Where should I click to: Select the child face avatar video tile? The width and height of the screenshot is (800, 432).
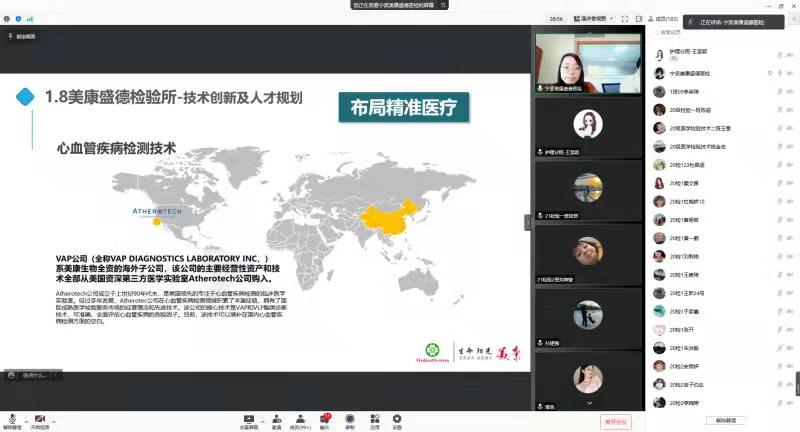588,255
